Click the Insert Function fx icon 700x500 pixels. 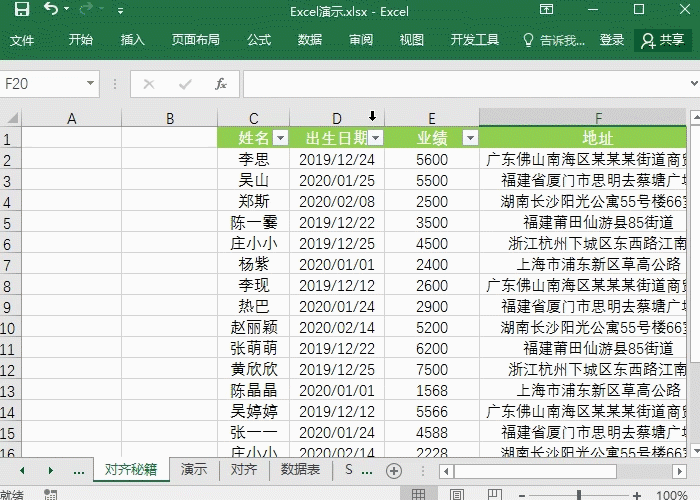tap(221, 84)
